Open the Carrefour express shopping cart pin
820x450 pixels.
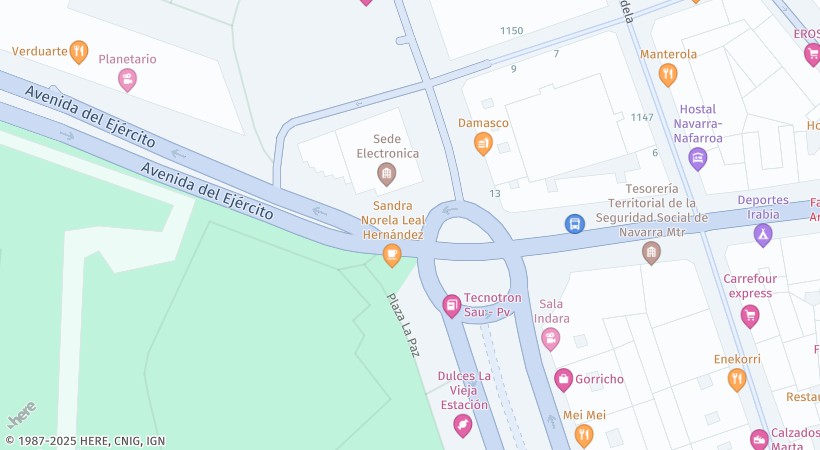coord(750,317)
